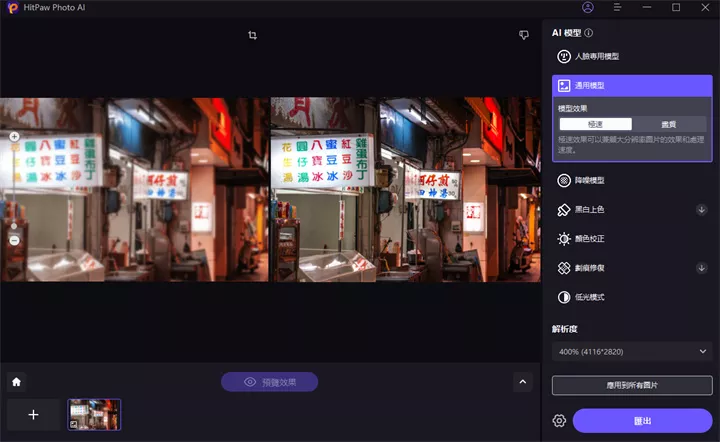Viewport: 720px width, 442px height.
Task: Minimize the HitPaw window
Action: [x=647, y=7]
